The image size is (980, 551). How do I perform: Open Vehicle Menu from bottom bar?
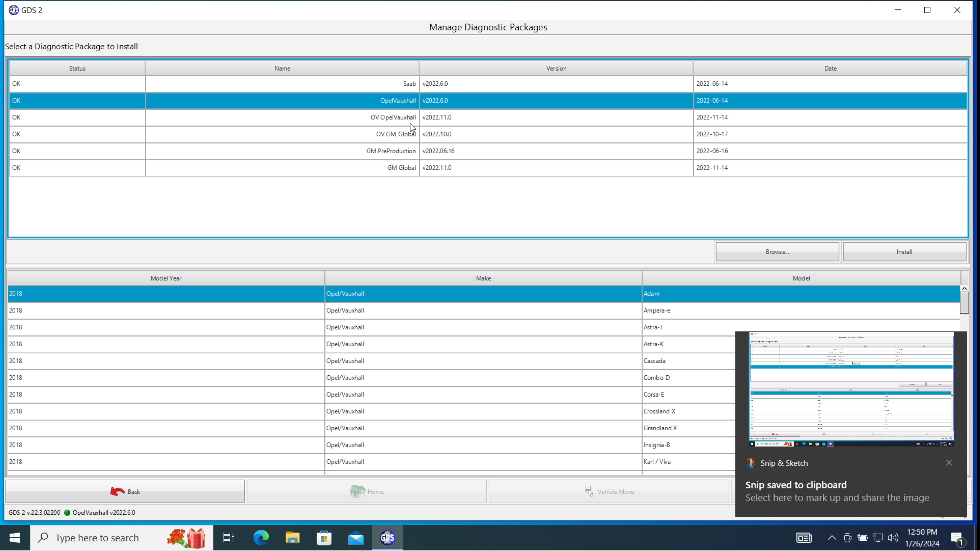(609, 492)
